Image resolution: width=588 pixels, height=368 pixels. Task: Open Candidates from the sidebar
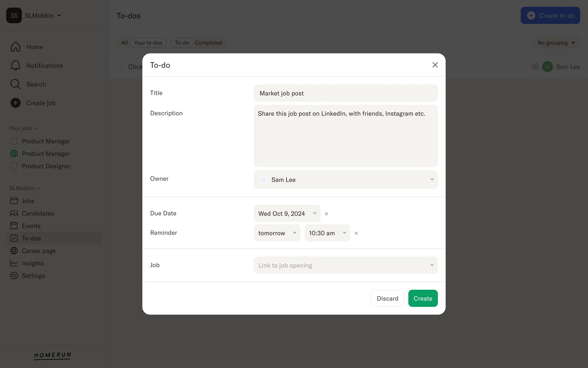tap(37, 213)
